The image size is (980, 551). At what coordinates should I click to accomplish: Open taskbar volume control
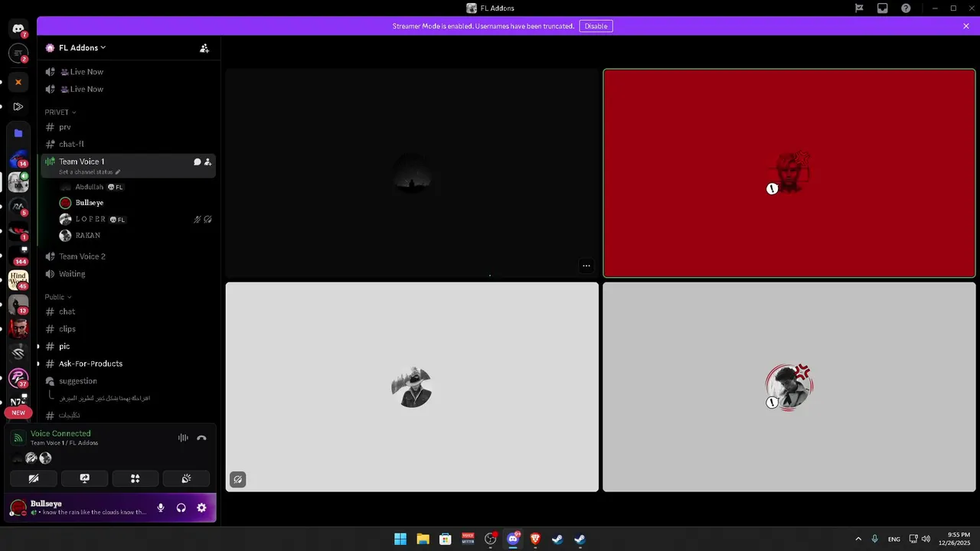tap(926, 539)
